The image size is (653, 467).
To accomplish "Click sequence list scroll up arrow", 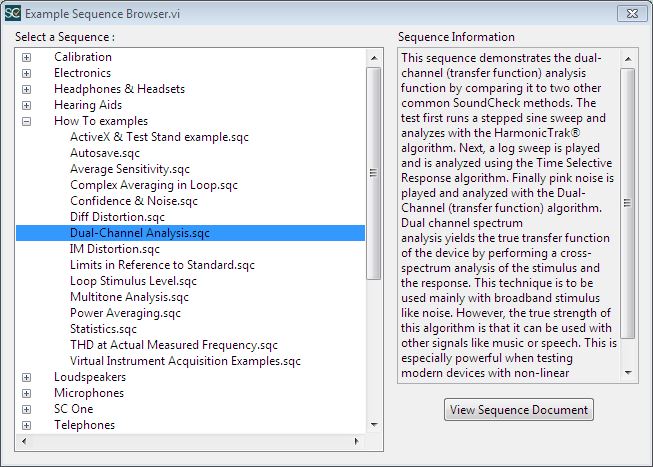I will click(x=374, y=58).
